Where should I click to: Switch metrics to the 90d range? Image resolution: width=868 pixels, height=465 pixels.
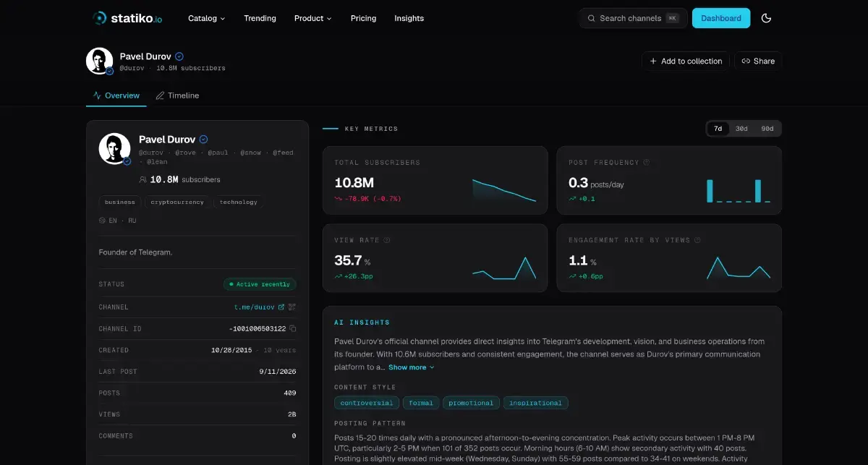(767, 129)
